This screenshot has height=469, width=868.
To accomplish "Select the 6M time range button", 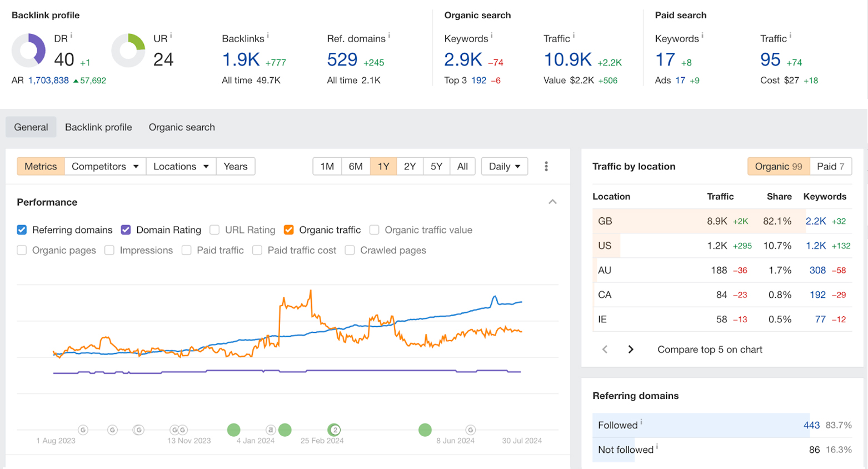I will [x=356, y=166].
